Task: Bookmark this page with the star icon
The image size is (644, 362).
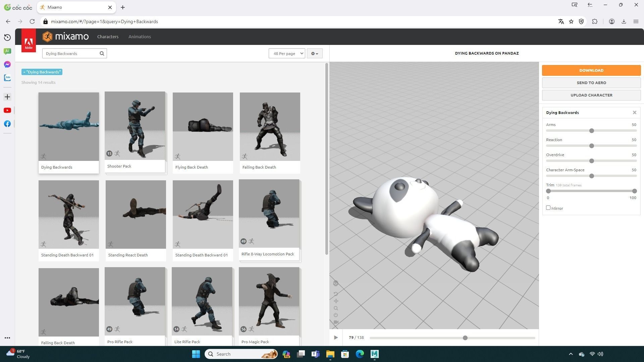Action: coord(571,21)
